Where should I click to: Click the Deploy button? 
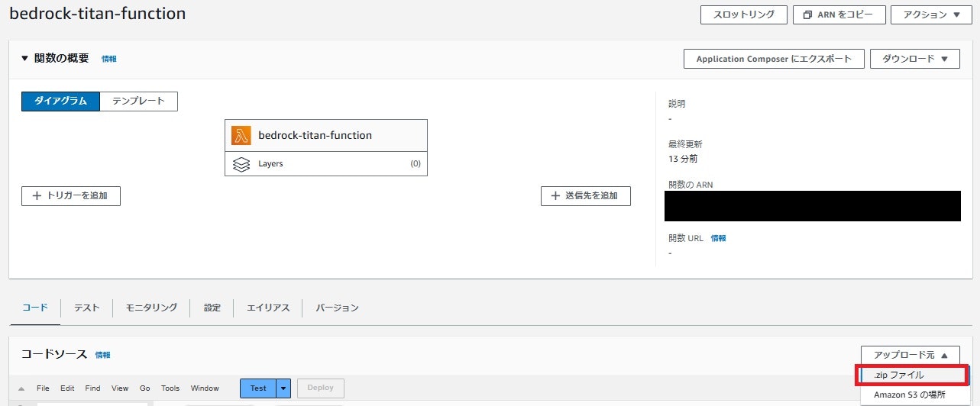point(321,388)
